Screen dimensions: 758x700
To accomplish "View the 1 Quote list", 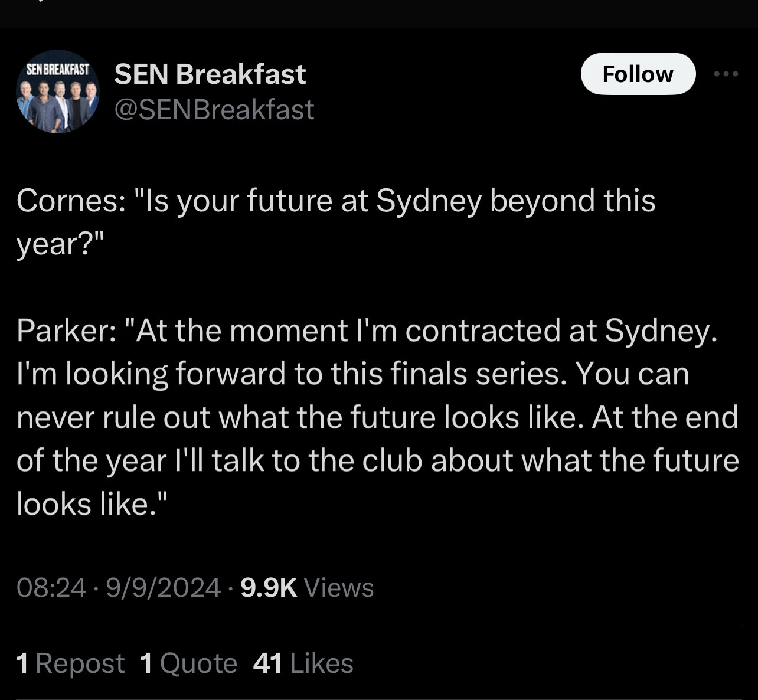I will click(188, 663).
